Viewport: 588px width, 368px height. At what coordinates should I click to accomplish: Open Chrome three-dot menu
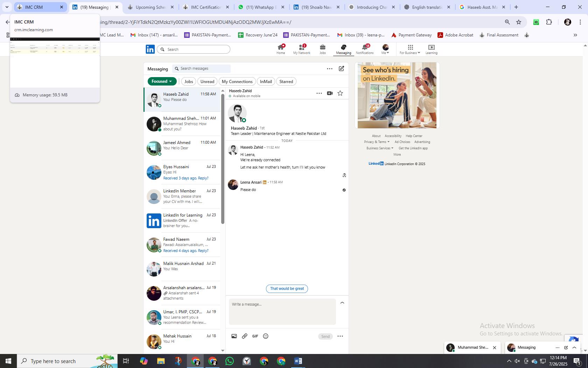(580, 22)
